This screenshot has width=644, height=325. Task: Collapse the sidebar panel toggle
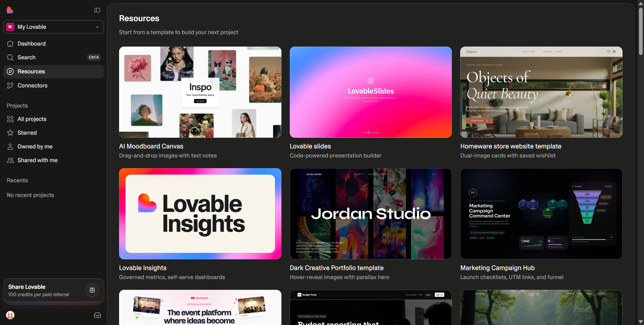pyautogui.click(x=97, y=10)
